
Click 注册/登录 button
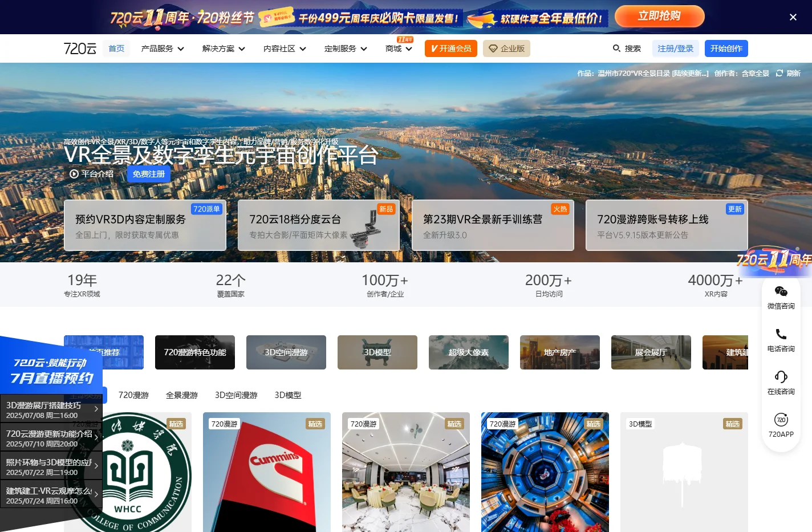[x=676, y=48]
